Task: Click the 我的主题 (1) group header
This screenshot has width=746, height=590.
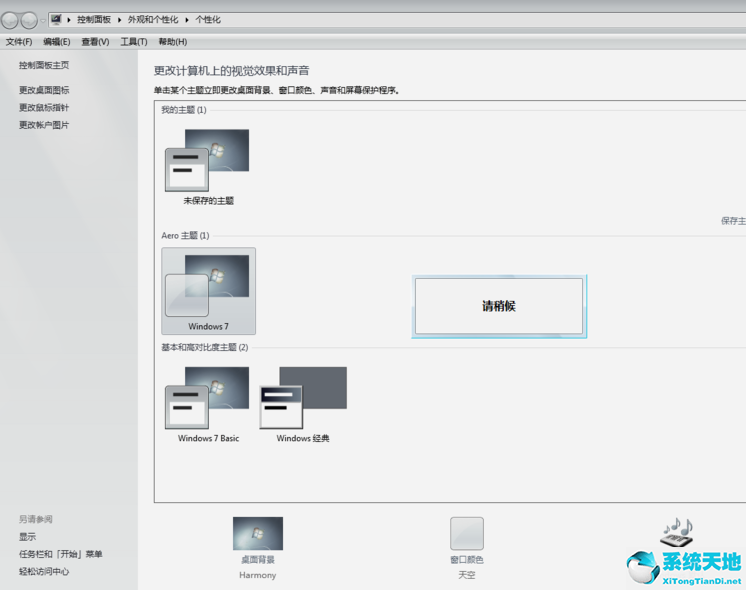Action: click(x=184, y=110)
